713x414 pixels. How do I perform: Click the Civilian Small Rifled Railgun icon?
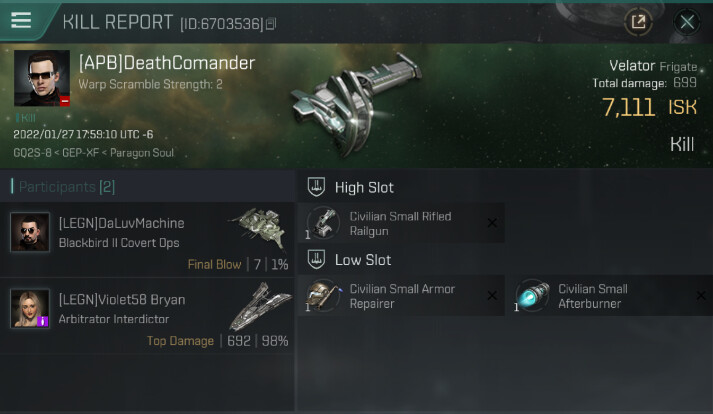tap(323, 223)
